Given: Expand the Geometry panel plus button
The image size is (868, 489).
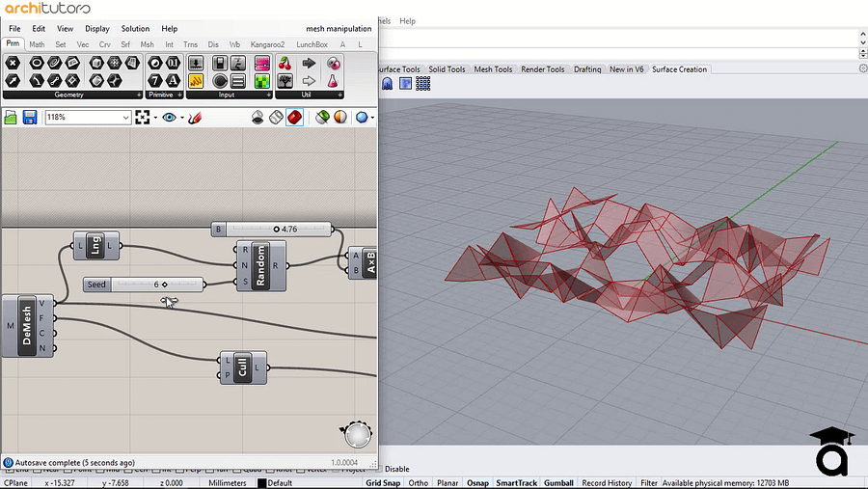Looking at the screenshot, I should point(138,95).
